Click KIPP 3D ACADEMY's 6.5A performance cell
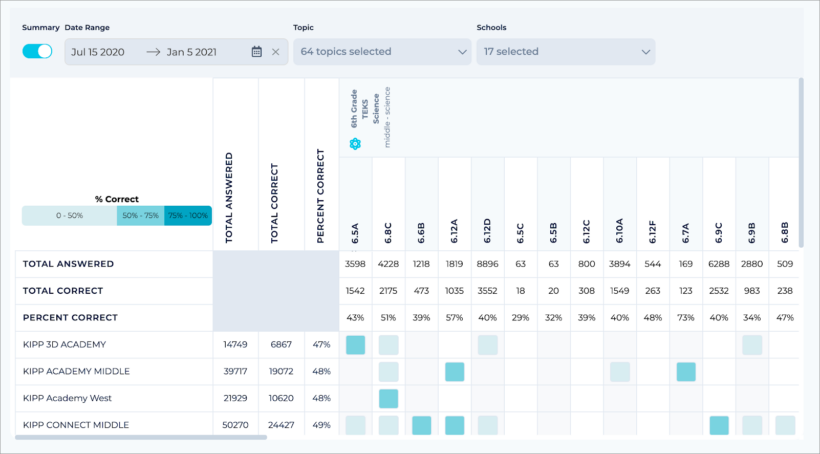The width and height of the screenshot is (820, 454). click(355, 345)
